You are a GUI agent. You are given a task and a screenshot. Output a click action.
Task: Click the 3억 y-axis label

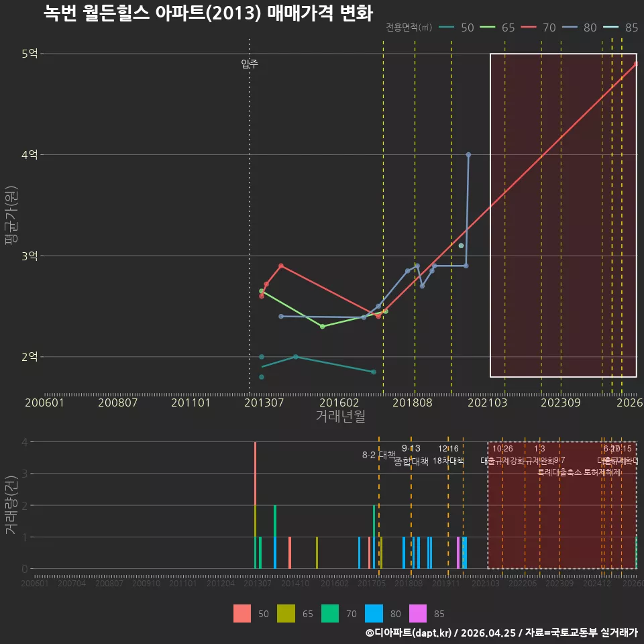(x=30, y=256)
